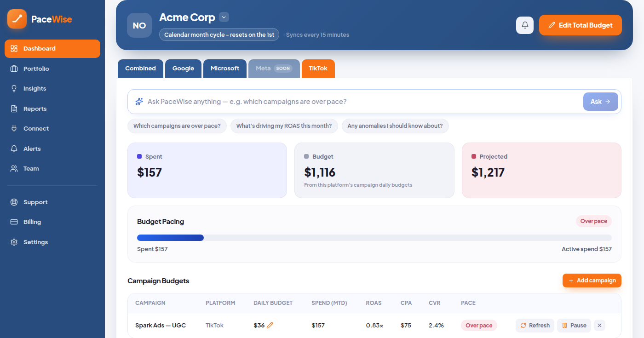Choose 'Which campaigns are over pace?' suggestion
644x338 pixels.
177,126
